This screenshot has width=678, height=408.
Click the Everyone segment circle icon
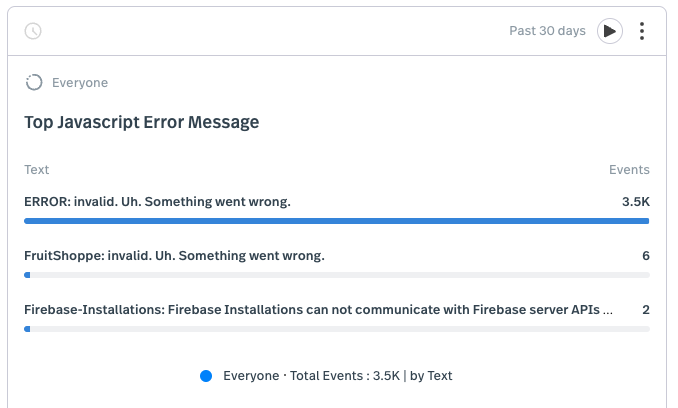coord(34,83)
